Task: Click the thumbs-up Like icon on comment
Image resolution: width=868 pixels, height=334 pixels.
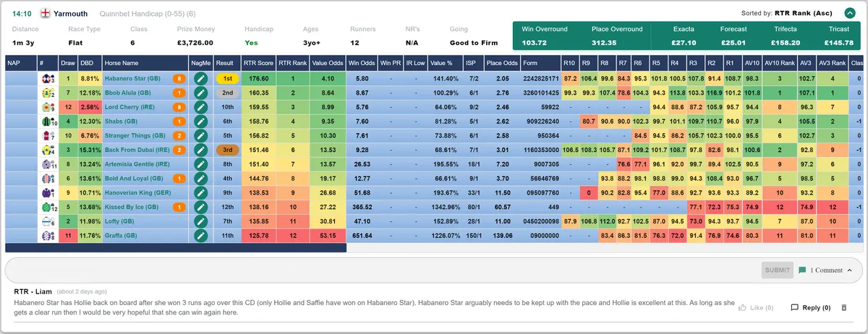Action: point(742,307)
